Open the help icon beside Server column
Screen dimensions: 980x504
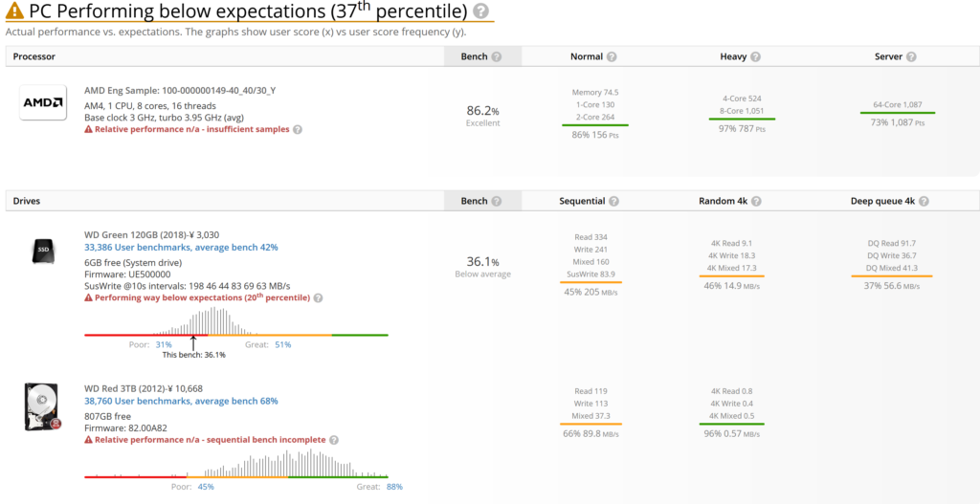coord(909,56)
